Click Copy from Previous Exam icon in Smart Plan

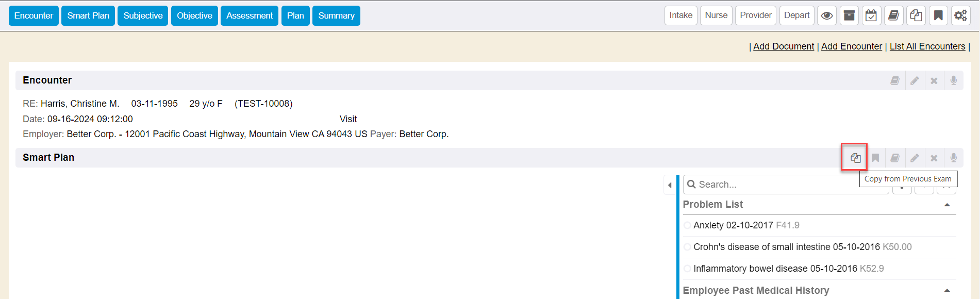[x=855, y=158]
